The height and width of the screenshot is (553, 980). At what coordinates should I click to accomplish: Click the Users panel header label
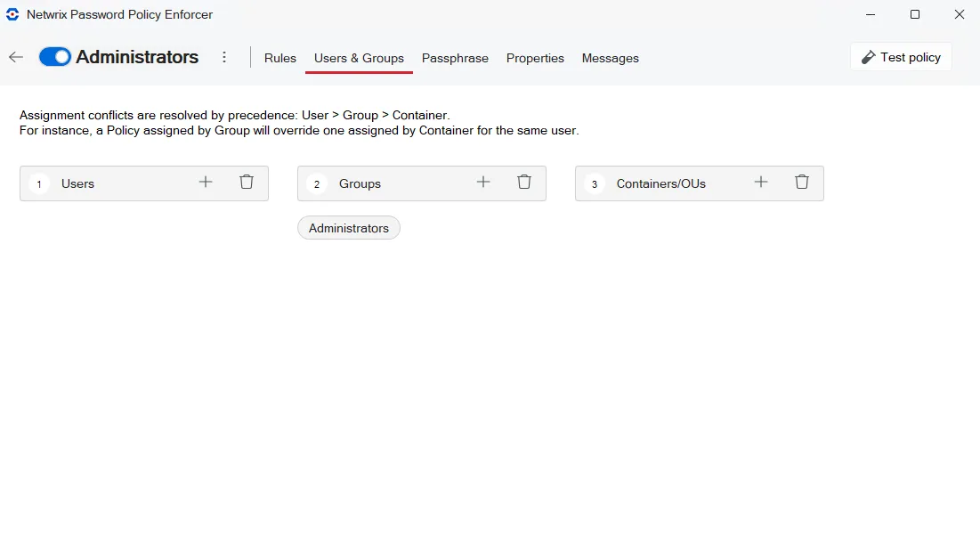tap(77, 184)
